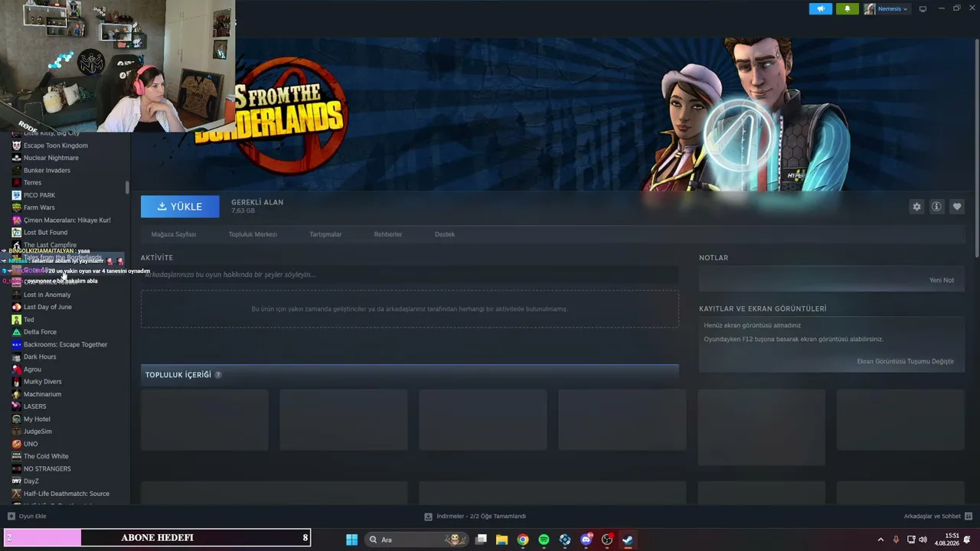Viewport: 980px width, 551px height.
Task: Click Backrooms: Escape Together game icon
Action: pyautogui.click(x=17, y=344)
